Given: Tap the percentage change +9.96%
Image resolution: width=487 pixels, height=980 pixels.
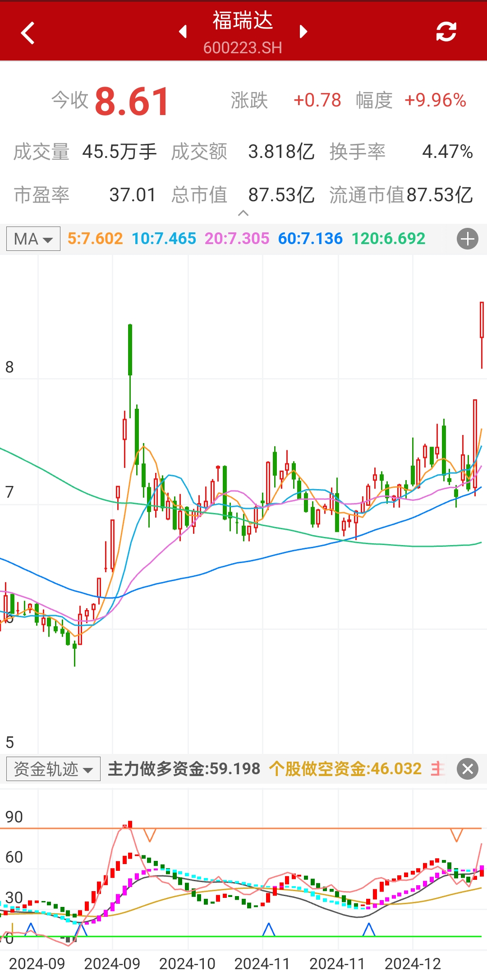Looking at the screenshot, I should 435,100.
